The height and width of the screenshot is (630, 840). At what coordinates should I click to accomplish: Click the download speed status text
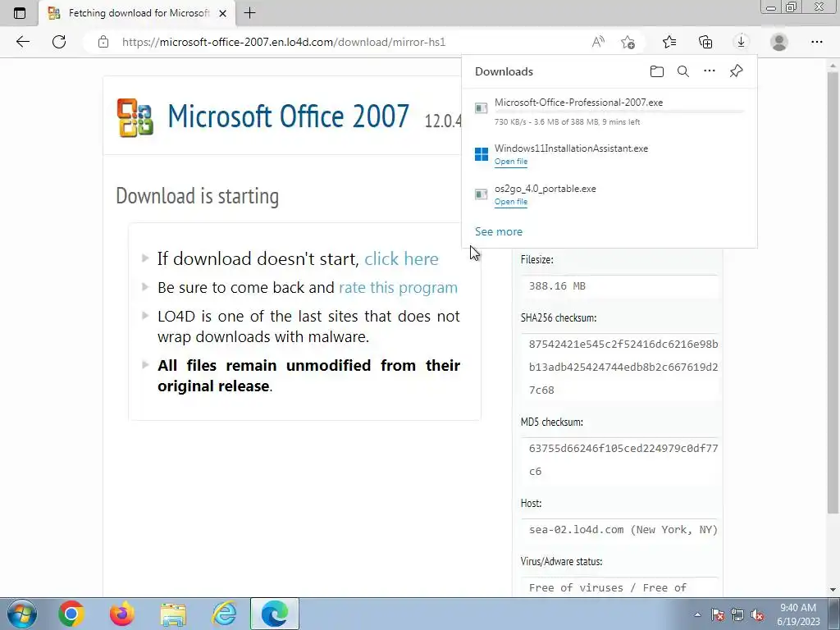[x=568, y=122]
